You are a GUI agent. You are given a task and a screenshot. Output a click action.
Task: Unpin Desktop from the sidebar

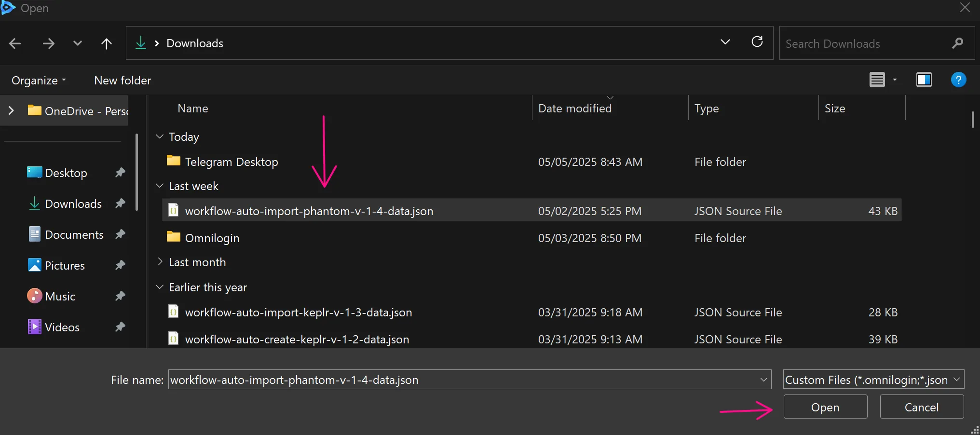(120, 173)
